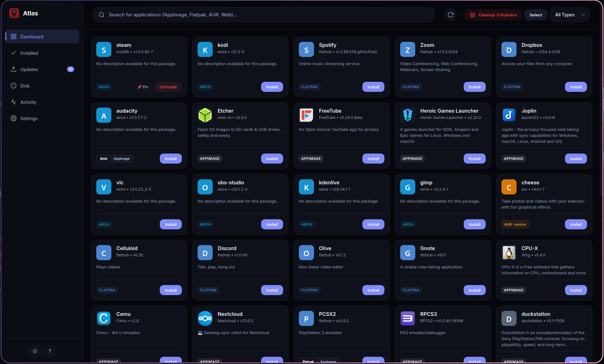Click the Cemu app icon
604x364 pixels.
tap(104, 318)
